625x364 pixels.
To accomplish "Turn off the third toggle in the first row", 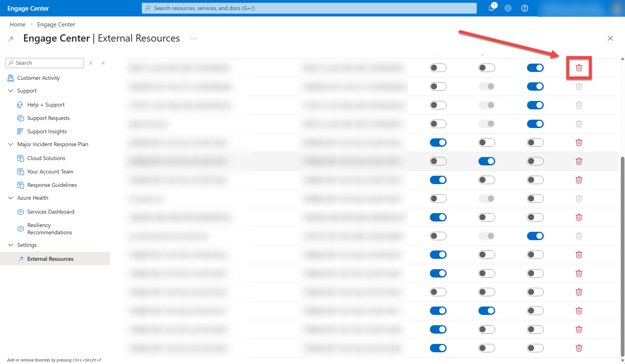I will pyautogui.click(x=535, y=68).
